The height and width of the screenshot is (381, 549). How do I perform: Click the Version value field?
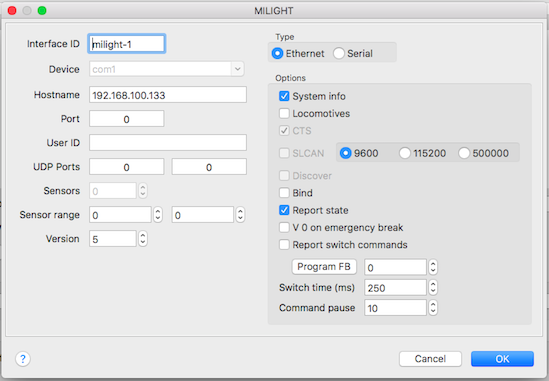[x=113, y=239]
